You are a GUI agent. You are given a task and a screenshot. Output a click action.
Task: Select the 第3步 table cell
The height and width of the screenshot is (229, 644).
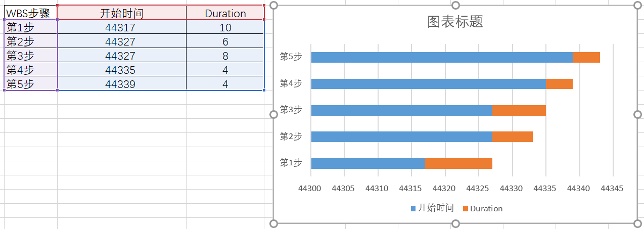pos(31,56)
